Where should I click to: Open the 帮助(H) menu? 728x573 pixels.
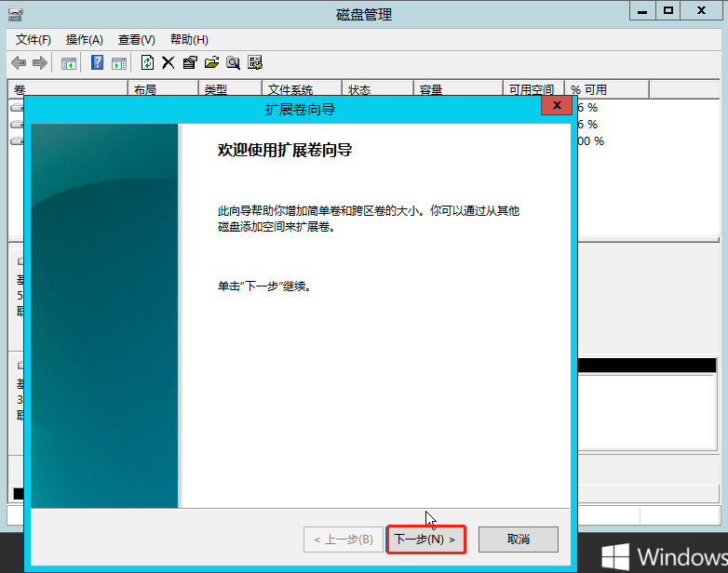point(189,40)
